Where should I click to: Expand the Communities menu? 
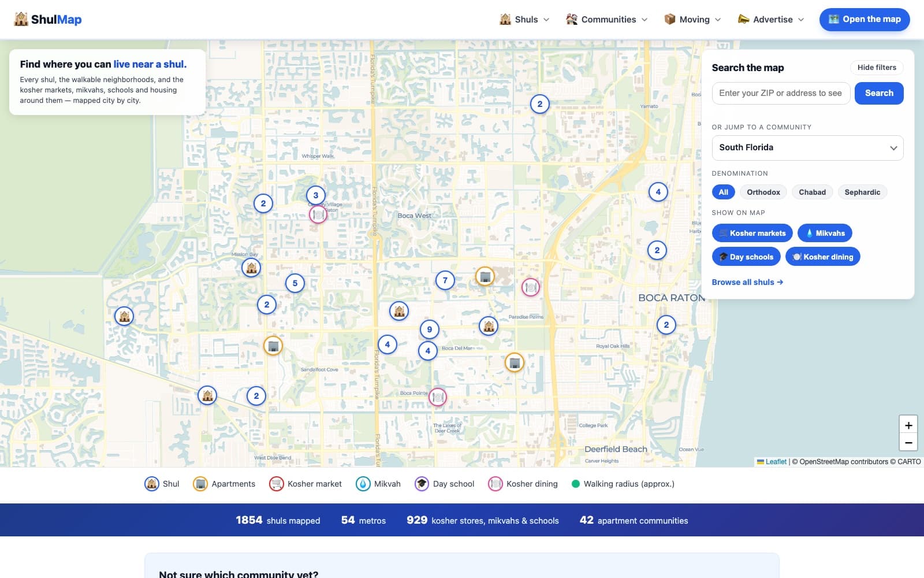607,20
